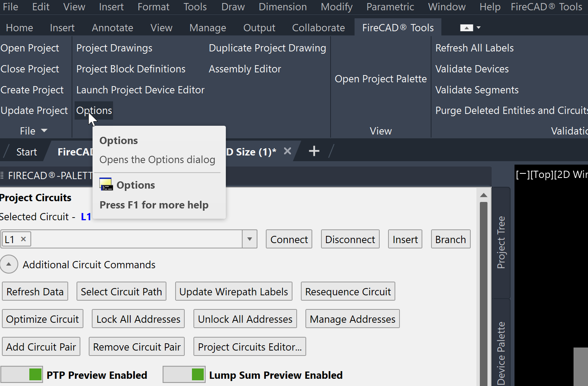Open ribbon display options dropdown arrow
This screenshot has height=386, width=588.
pos(479,27)
